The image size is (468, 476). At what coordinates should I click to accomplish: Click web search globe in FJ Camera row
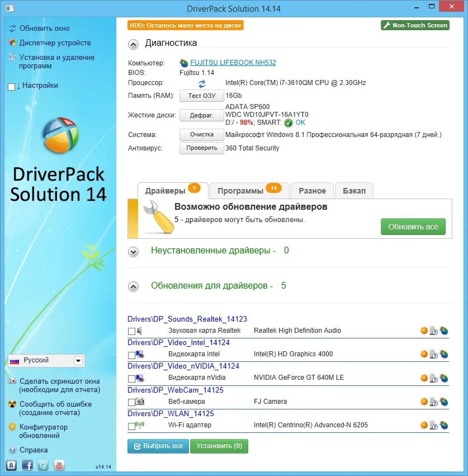[x=444, y=402]
